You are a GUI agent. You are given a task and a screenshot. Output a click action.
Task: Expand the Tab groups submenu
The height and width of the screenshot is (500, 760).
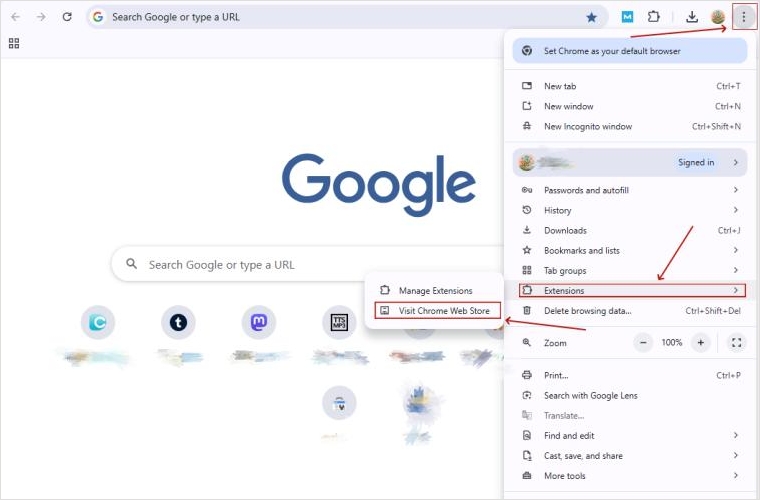[630, 270]
